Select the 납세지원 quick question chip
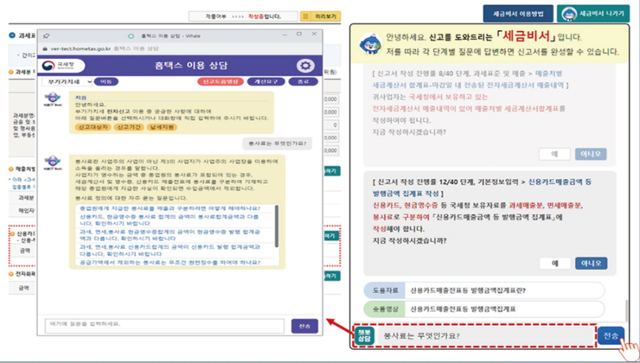 [162, 127]
